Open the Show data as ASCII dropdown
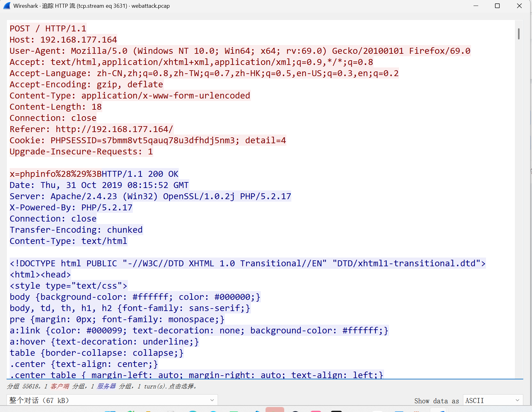The height and width of the screenshot is (412, 532). coord(493,401)
